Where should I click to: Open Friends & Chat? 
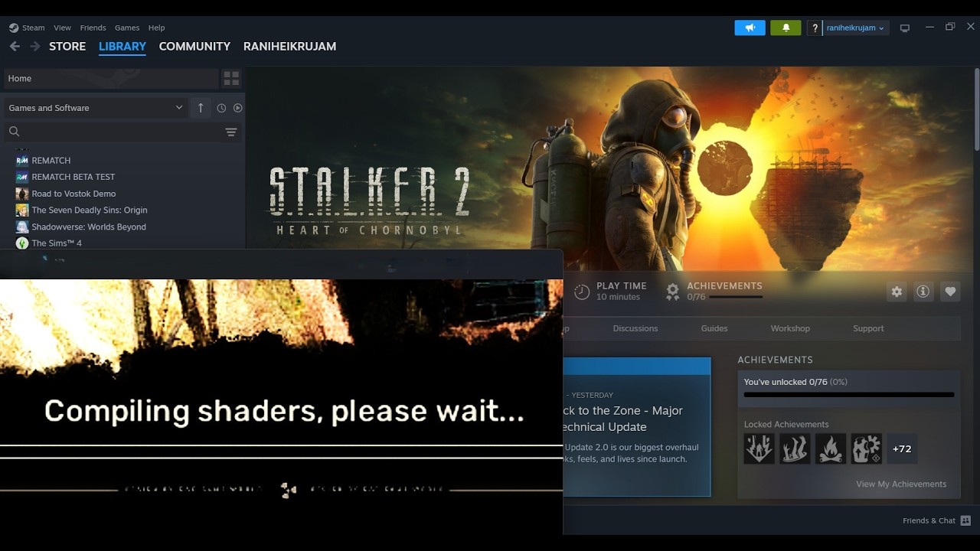point(936,520)
